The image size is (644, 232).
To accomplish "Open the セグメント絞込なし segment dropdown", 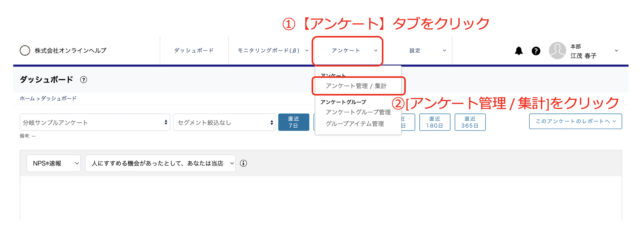I will 224,122.
